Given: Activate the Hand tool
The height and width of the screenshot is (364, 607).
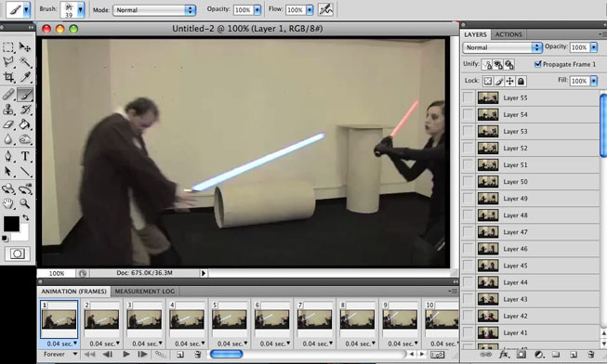Looking at the screenshot, I should [8, 203].
